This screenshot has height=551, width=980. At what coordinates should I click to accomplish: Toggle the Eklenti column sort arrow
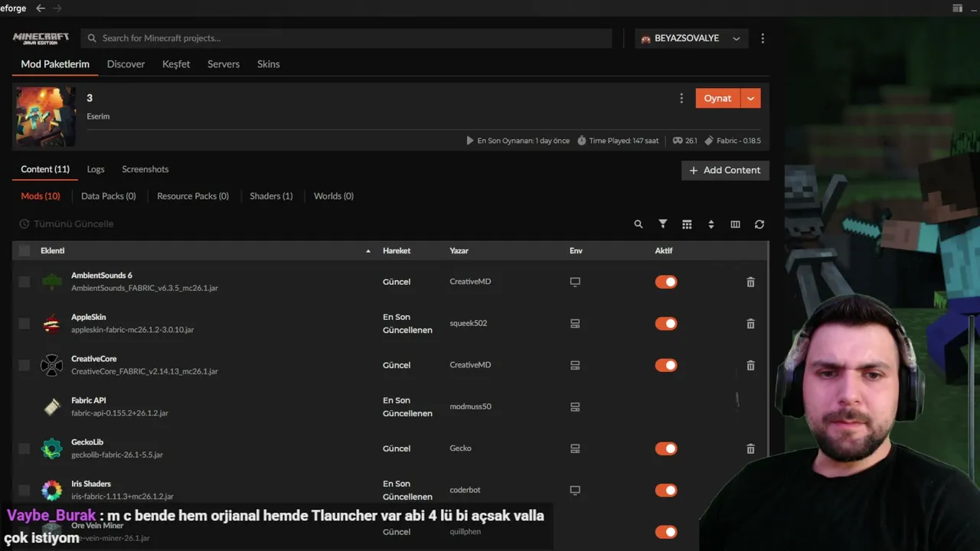[368, 251]
